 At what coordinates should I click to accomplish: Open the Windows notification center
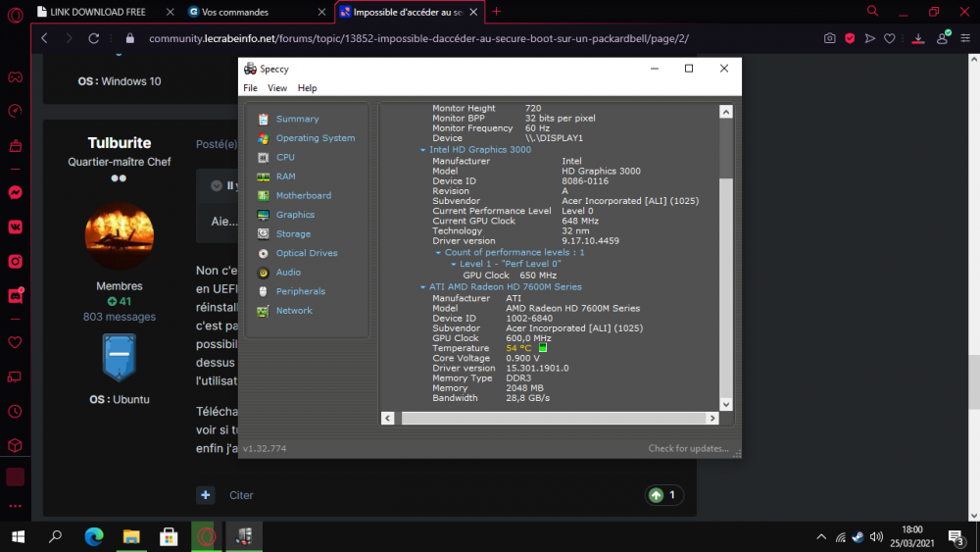click(955, 537)
